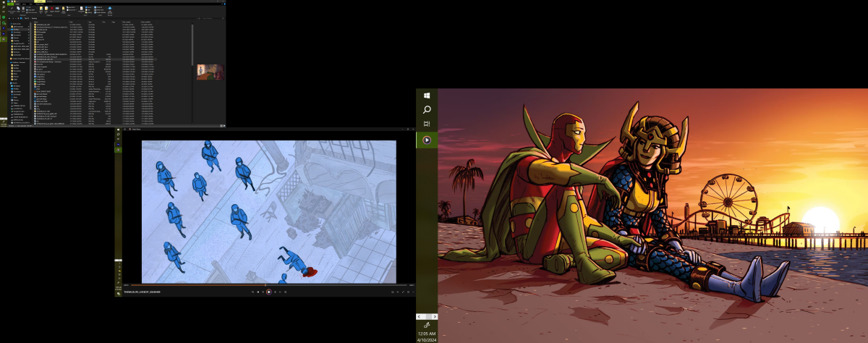Click the green Spotify icon on left taskbar
Viewport: 868px width, 343px height.
[x=4, y=17]
